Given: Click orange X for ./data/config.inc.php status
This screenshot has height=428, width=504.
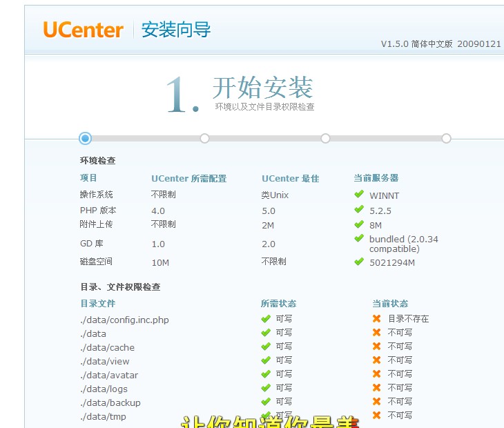Looking at the screenshot, I should [x=376, y=318].
